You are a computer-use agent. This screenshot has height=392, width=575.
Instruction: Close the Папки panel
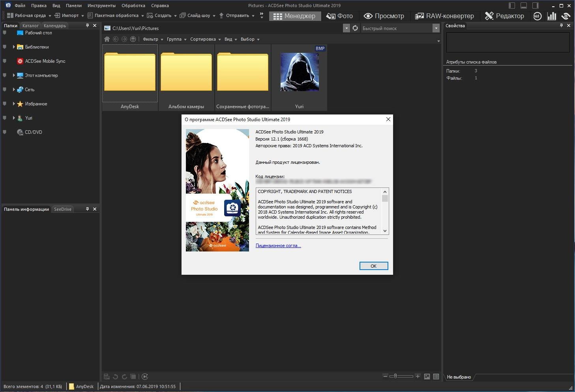pos(95,25)
